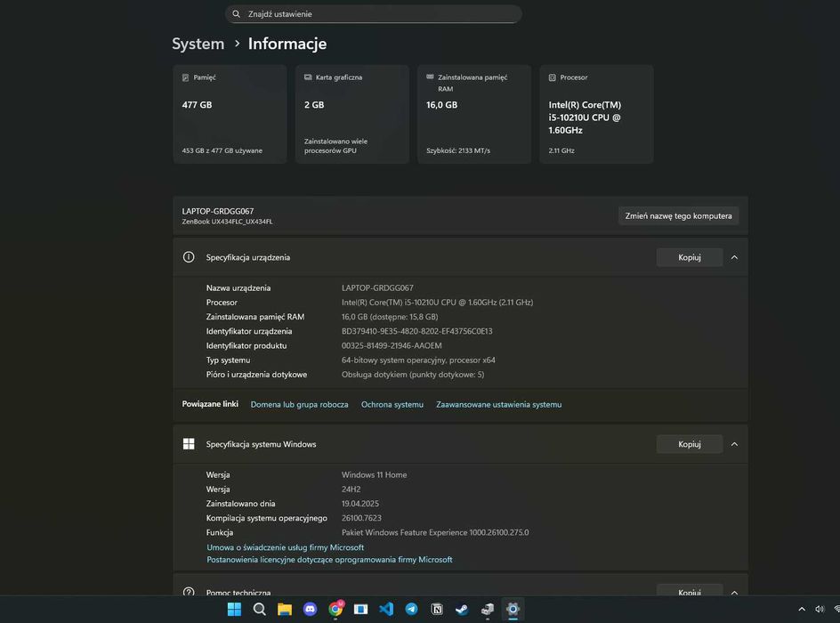Show hidden system tray icons
This screenshot has height=623, width=840.
click(802, 609)
